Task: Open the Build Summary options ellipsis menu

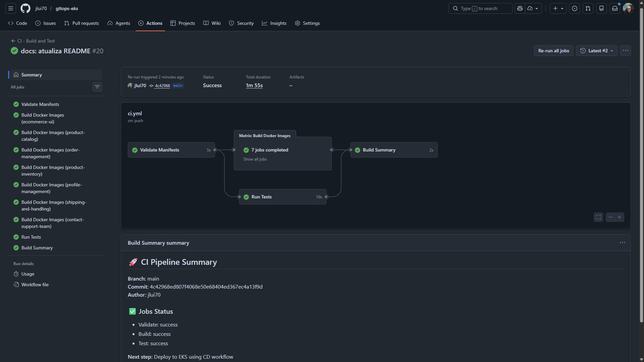Action: 623,243
